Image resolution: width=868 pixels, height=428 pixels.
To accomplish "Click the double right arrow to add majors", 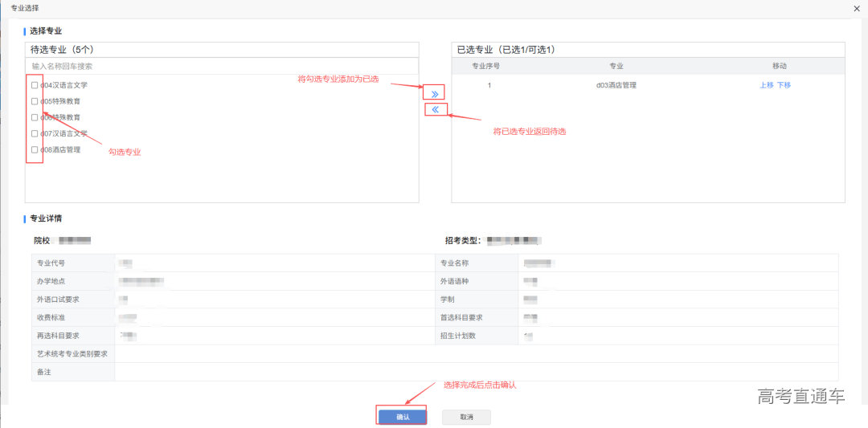I will pos(435,94).
